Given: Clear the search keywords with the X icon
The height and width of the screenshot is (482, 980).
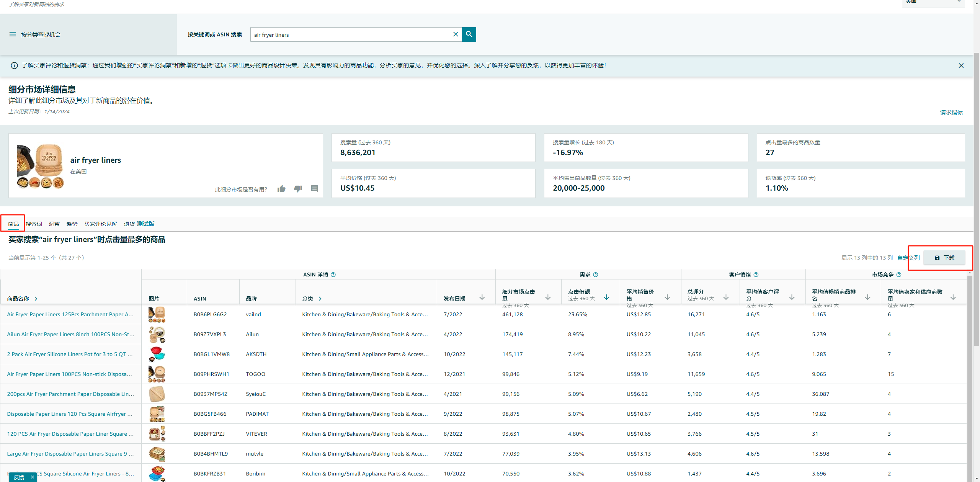Looking at the screenshot, I should (x=455, y=34).
